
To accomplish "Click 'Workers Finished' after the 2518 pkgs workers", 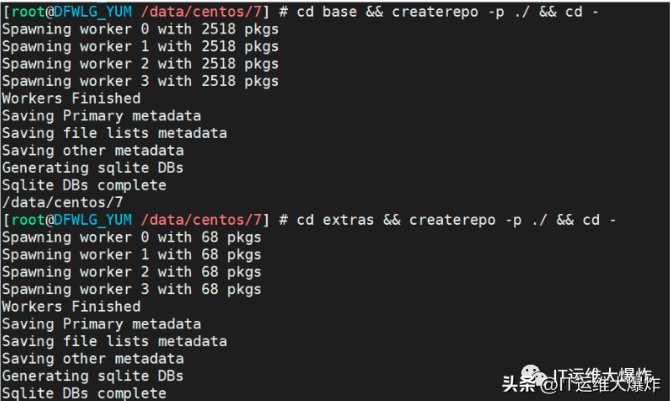I will click(71, 98).
